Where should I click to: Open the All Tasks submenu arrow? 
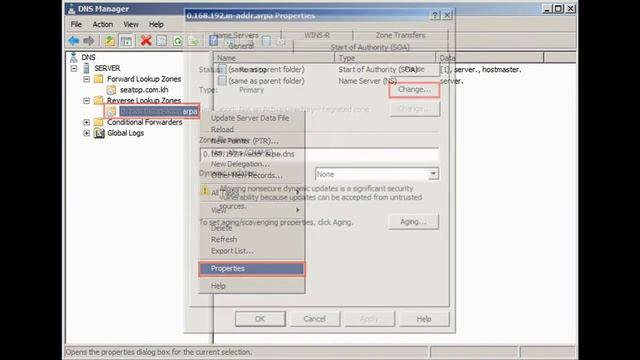(298, 192)
